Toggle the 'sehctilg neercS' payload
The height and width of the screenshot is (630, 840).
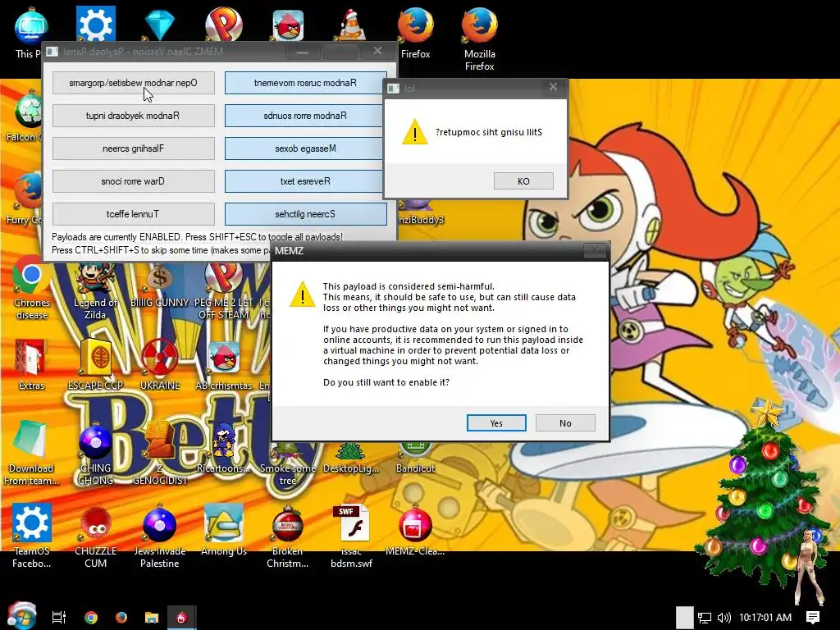click(305, 214)
